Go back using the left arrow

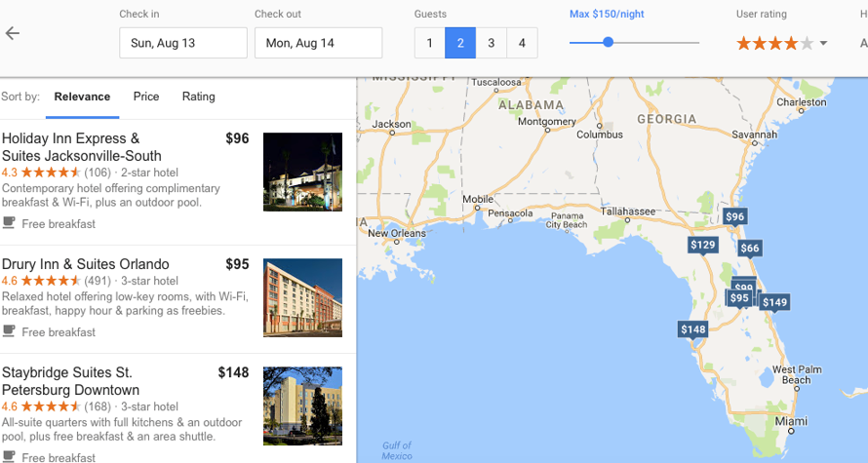[12, 33]
